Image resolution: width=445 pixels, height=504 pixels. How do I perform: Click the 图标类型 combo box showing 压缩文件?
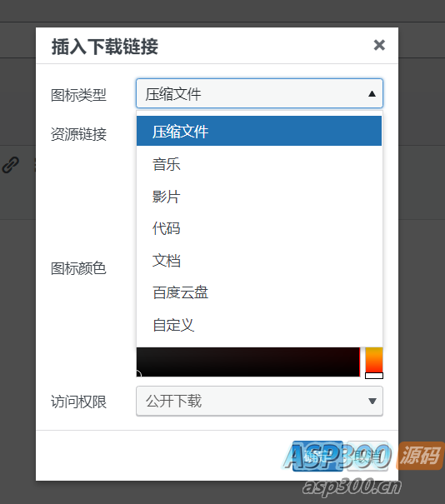point(259,93)
